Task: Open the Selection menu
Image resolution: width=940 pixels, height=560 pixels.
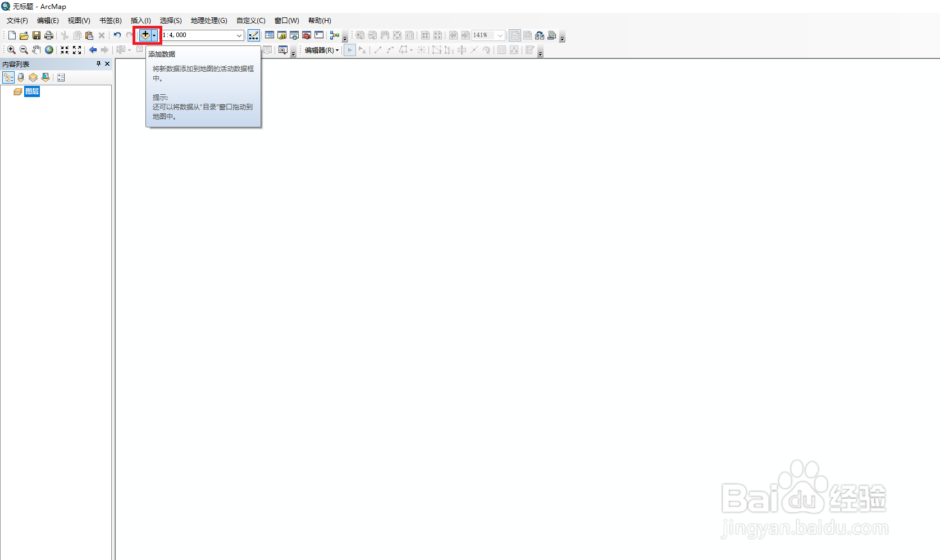Action: [171, 21]
